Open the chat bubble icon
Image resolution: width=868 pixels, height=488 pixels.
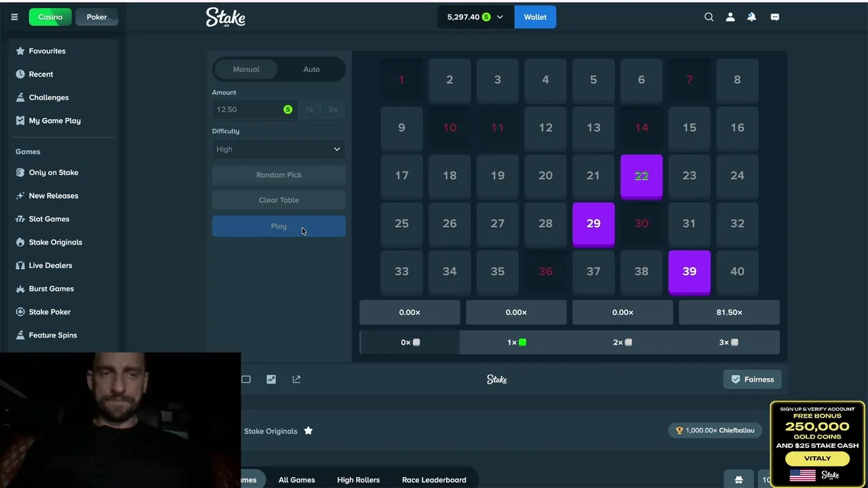(x=774, y=17)
